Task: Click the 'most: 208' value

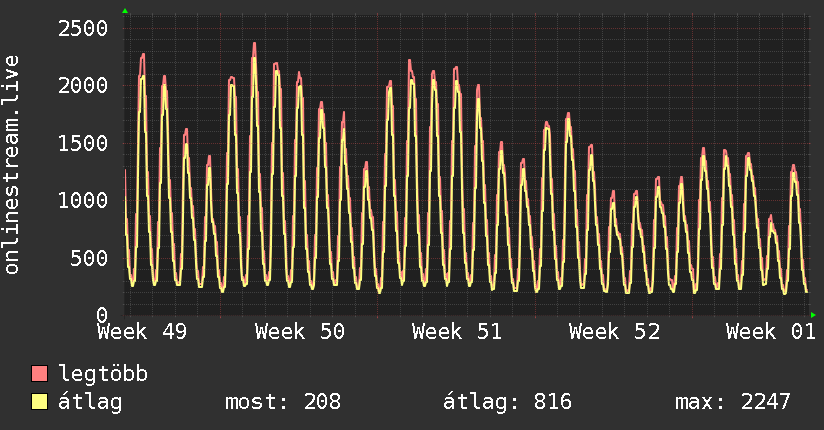Action: 283,402
